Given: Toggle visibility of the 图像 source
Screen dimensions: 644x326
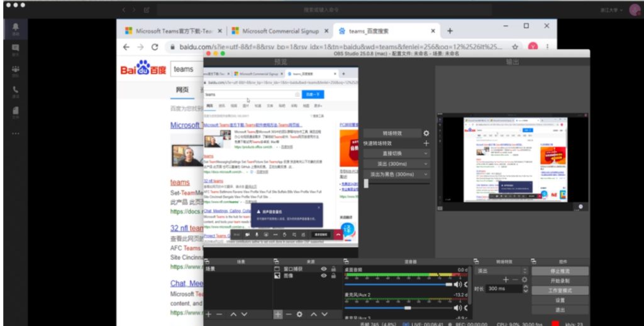Looking at the screenshot, I should (x=324, y=276).
